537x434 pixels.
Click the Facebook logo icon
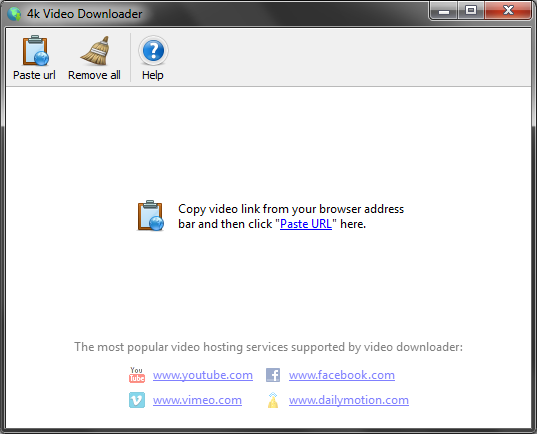pos(273,375)
